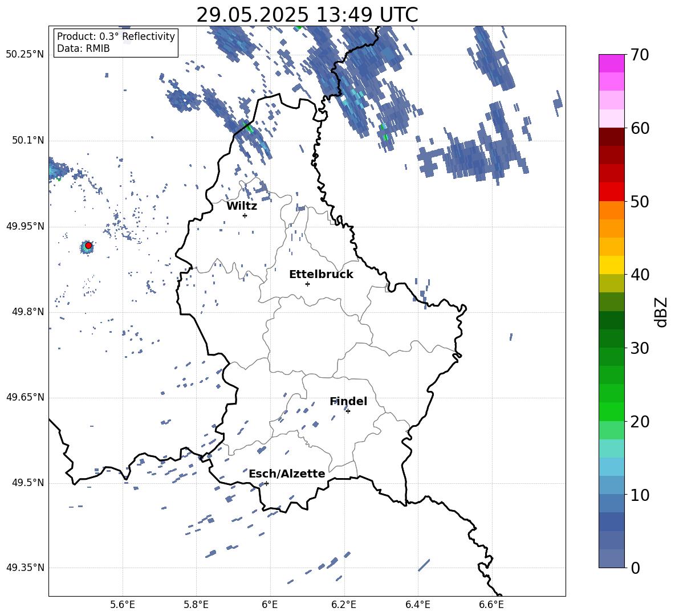Viewport: 675px width, 616px height.
Task: Click the title '29.05.2025 13:49 UTC'
Action: (307, 15)
